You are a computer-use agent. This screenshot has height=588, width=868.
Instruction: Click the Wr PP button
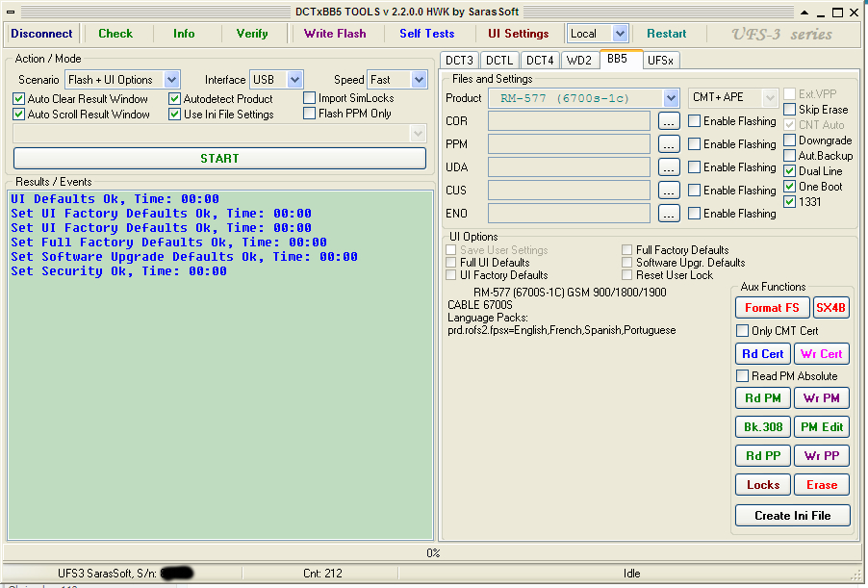point(822,455)
